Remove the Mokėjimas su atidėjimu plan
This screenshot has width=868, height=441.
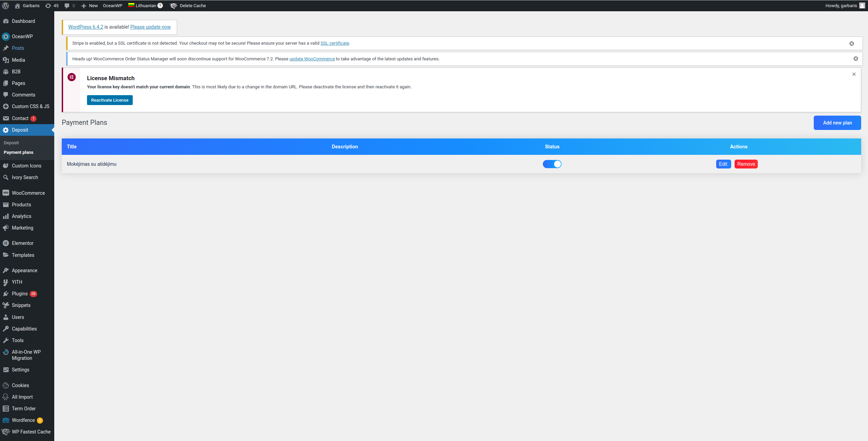746,164
